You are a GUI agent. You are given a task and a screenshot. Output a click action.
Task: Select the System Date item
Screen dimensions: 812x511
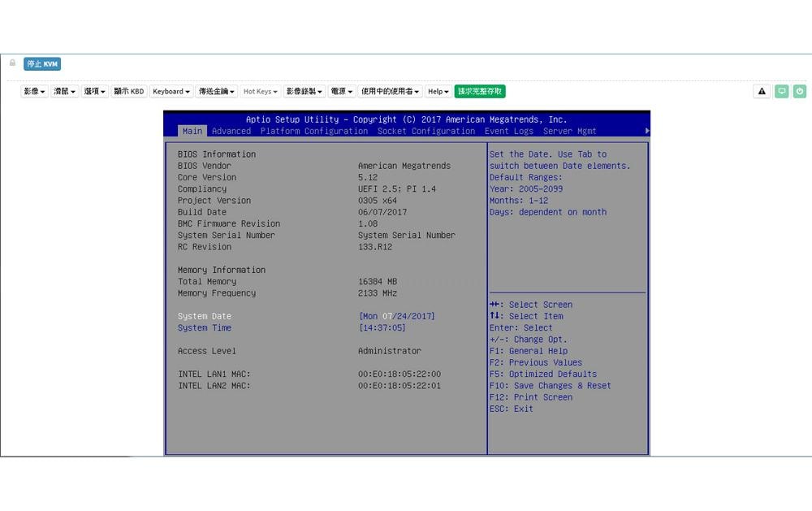coord(205,316)
